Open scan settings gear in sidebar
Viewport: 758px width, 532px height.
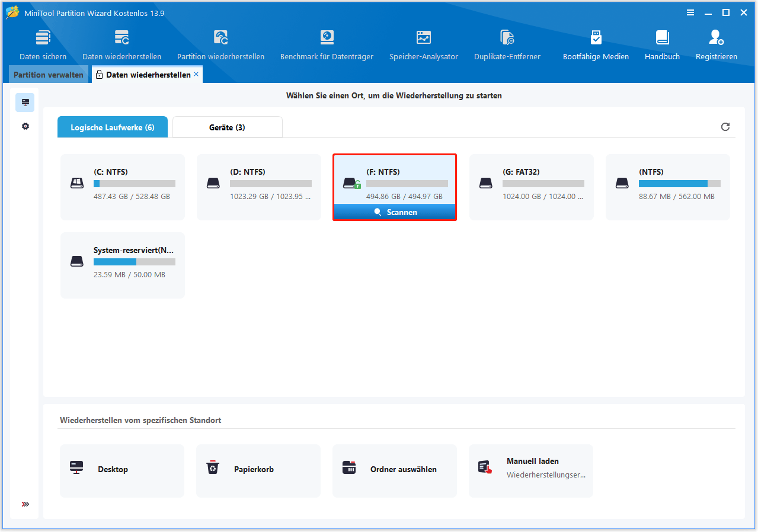[25, 126]
